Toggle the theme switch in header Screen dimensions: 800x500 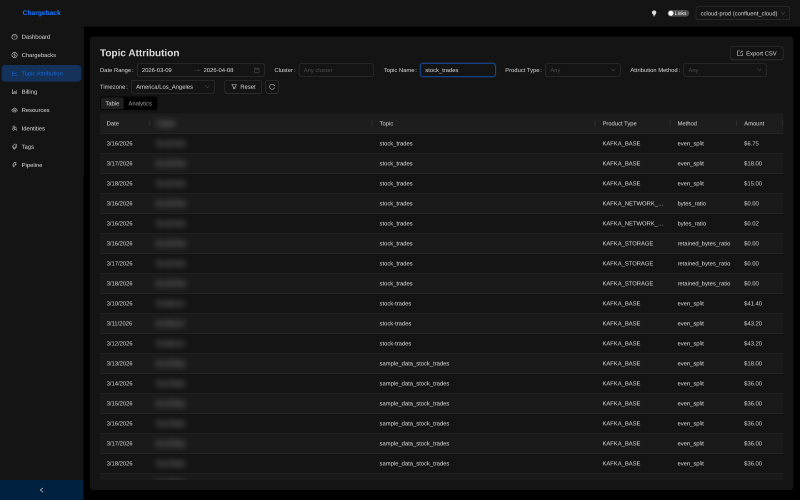point(678,13)
